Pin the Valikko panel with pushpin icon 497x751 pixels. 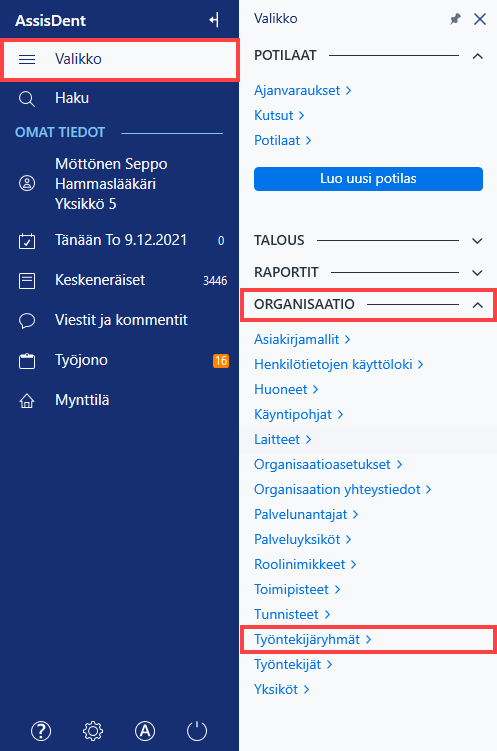(455, 19)
